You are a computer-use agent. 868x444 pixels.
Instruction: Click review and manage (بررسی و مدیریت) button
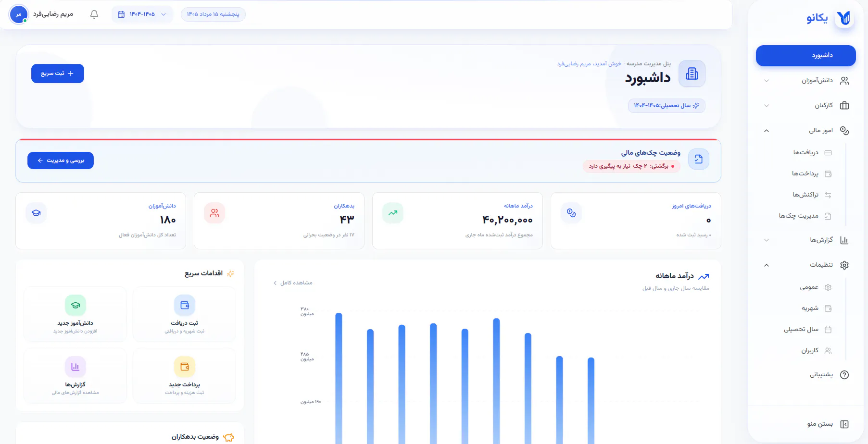click(61, 160)
